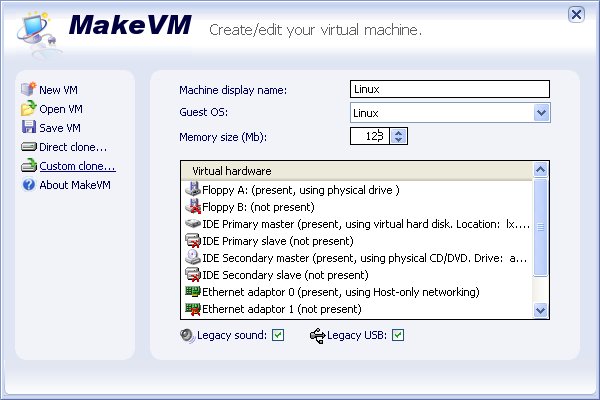The image size is (600, 400).
Task: Click the Save VM link
Action: pyautogui.click(x=60, y=128)
